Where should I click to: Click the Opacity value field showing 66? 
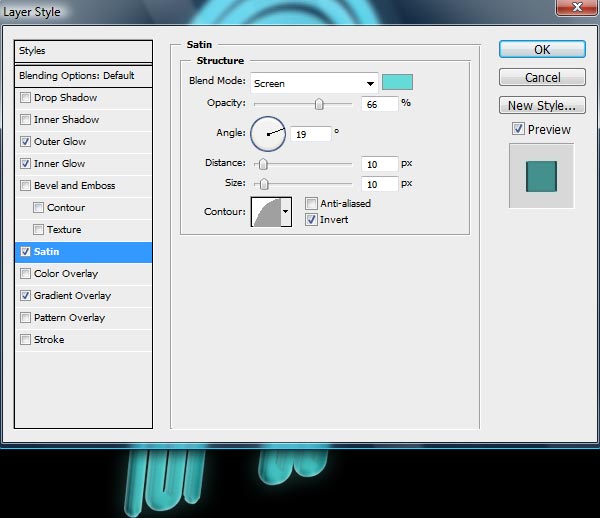click(x=380, y=104)
